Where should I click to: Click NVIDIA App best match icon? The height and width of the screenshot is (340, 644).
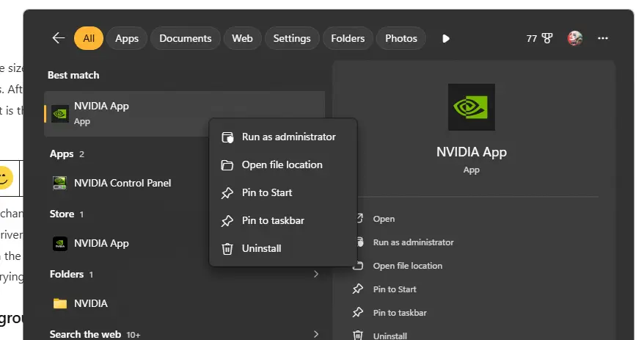(60, 114)
